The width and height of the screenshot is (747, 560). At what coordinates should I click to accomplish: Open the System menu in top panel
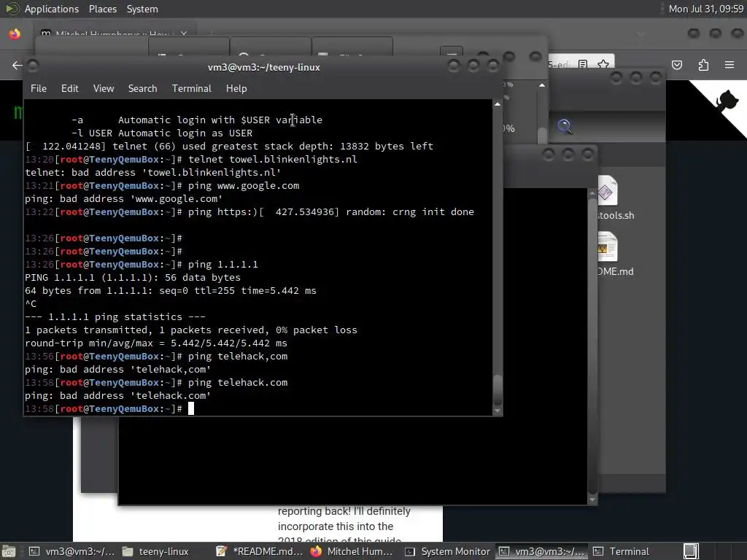(x=142, y=9)
